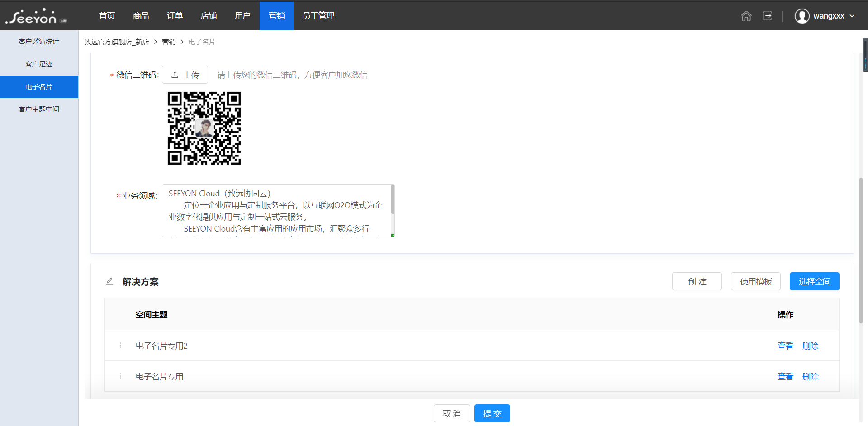The image size is (868, 426).
Task: Click the 电子名片专用2 row text
Action: (161, 346)
